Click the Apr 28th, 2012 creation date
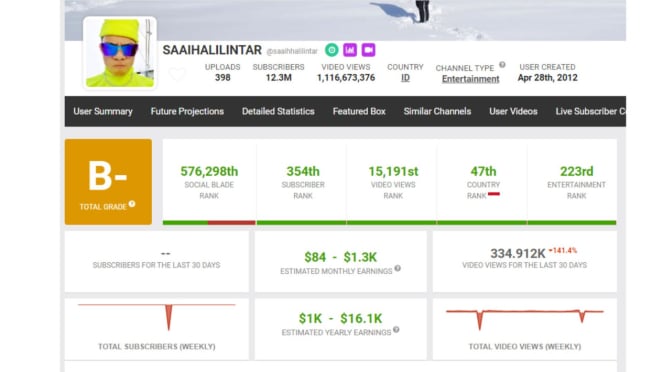Viewport: 663px width, 372px height. click(548, 78)
